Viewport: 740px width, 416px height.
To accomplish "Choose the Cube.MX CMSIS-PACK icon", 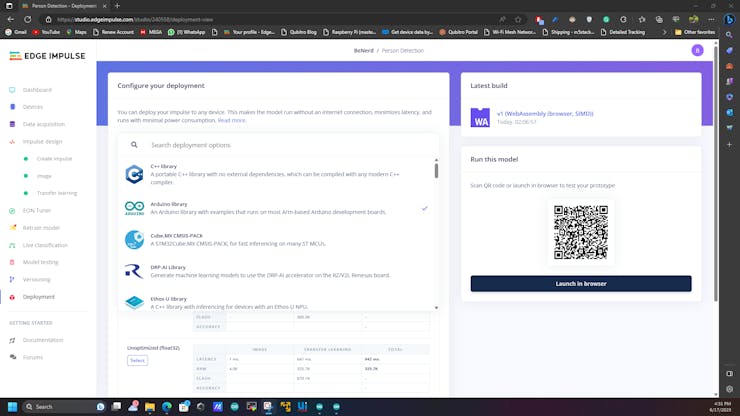I will pos(134,240).
